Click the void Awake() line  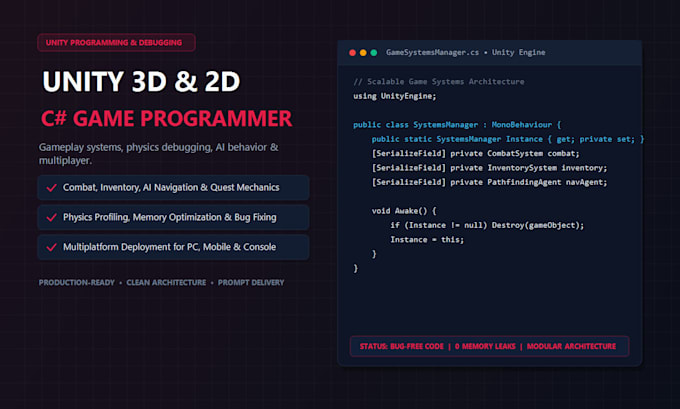click(404, 211)
